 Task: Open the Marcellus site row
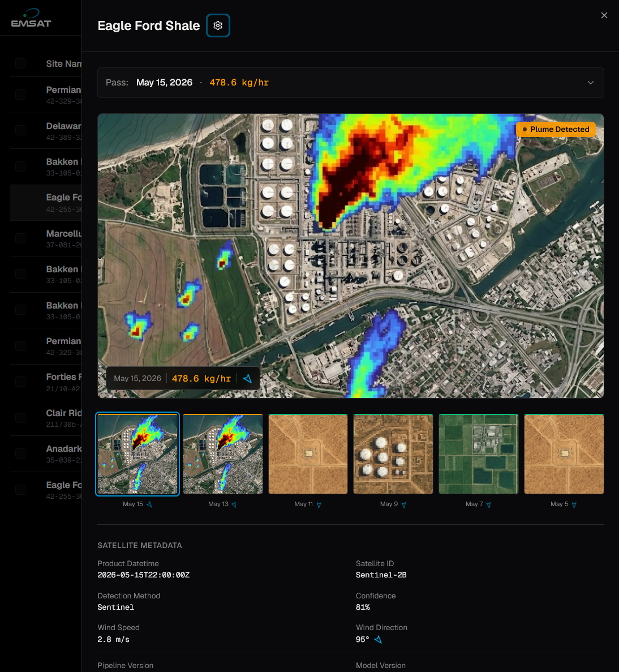coord(46,238)
